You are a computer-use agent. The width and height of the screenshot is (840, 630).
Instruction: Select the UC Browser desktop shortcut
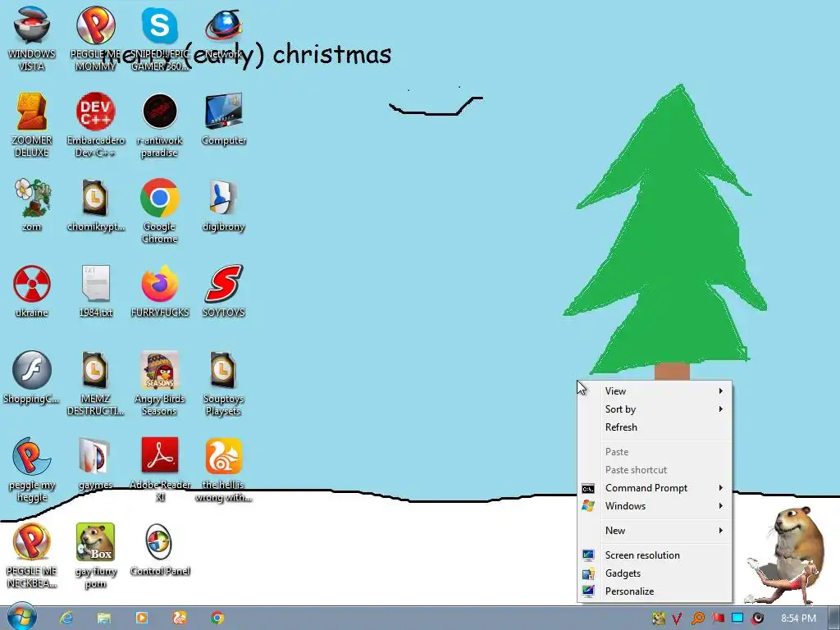pyautogui.click(x=224, y=470)
